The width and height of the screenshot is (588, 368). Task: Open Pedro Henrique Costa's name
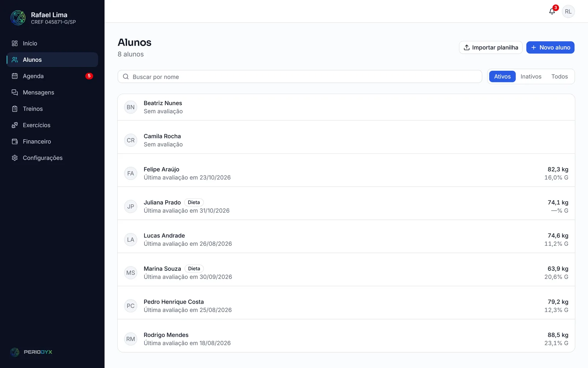(173, 302)
